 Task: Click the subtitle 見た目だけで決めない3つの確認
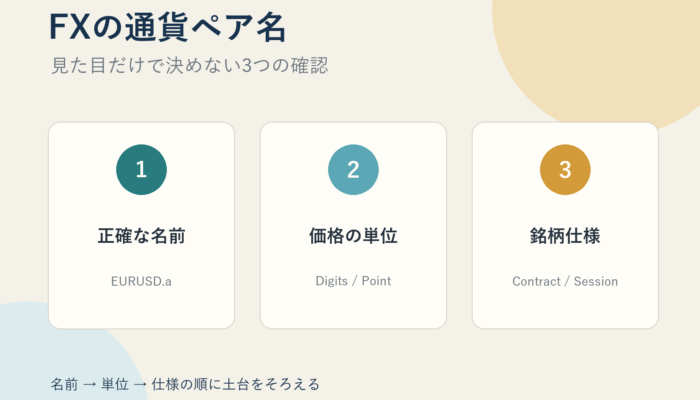click(190, 65)
